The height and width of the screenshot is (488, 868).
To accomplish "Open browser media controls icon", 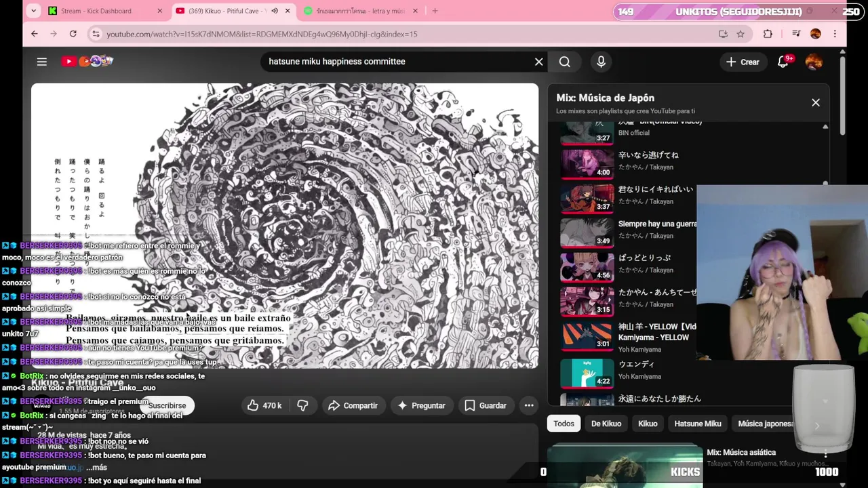I will (x=796, y=34).
